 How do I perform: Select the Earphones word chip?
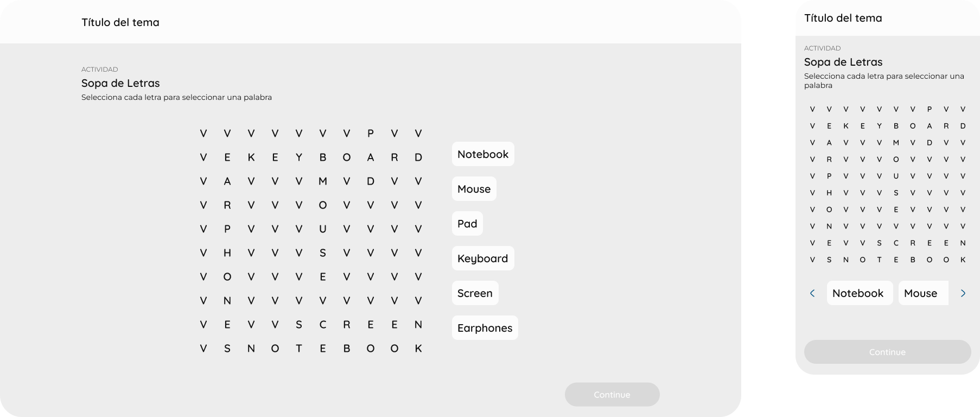485,328
